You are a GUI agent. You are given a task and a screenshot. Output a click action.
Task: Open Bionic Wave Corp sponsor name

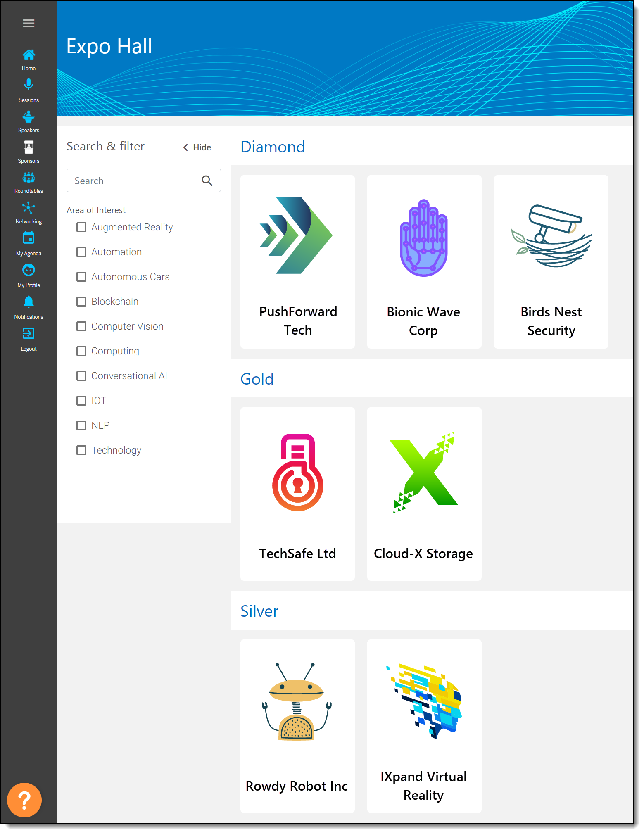(x=423, y=321)
